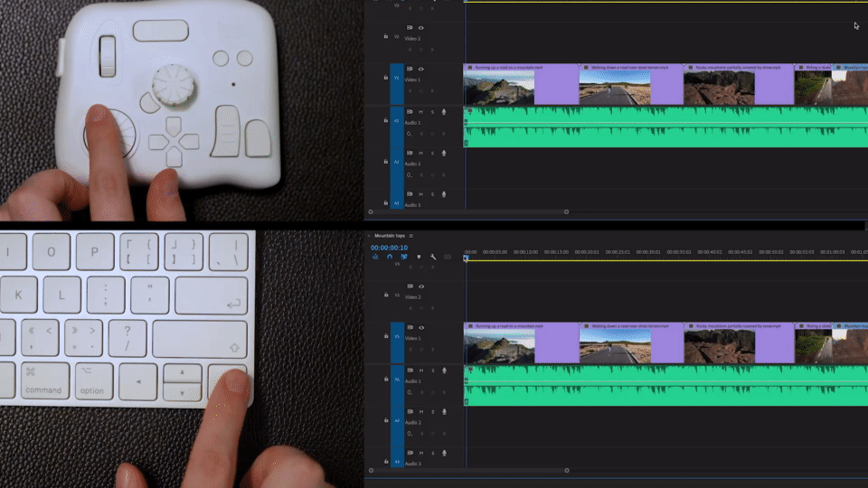Toggle sync lock on Audio 1, Mountain tops
The image size is (868, 488).
tap(410, 371)
